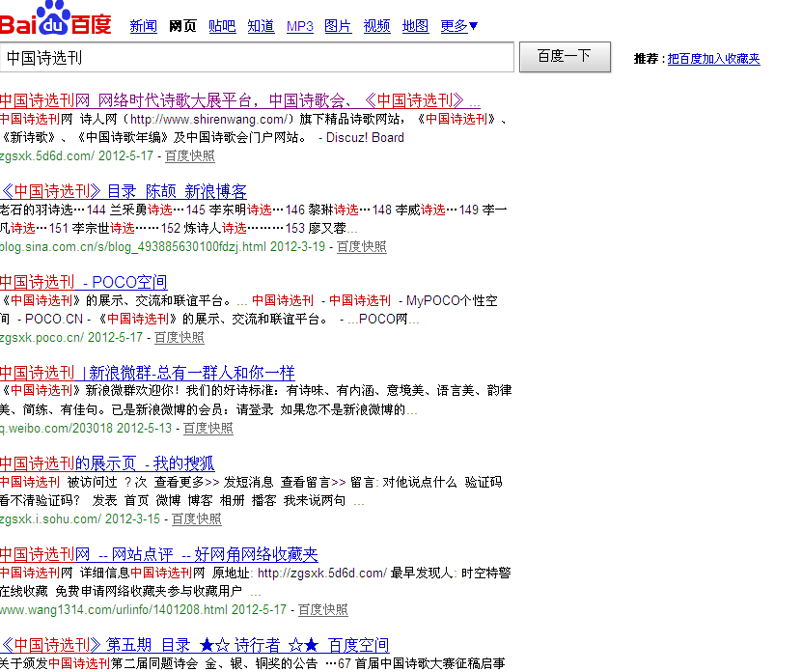The image size is (802, 672).
Task: Open the 贴吧 tab
Action: pos(222,26)
